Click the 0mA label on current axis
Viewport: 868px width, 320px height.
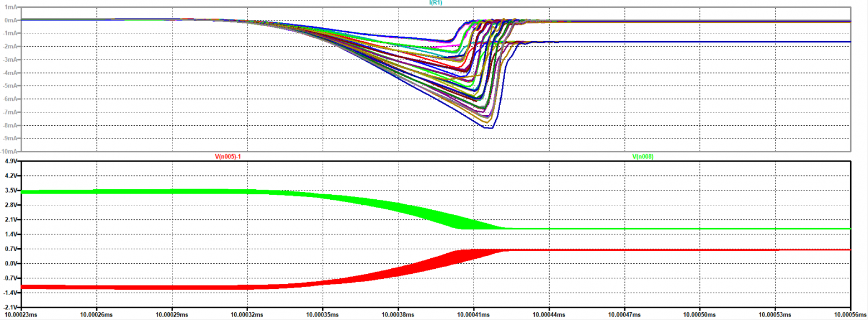11,20
